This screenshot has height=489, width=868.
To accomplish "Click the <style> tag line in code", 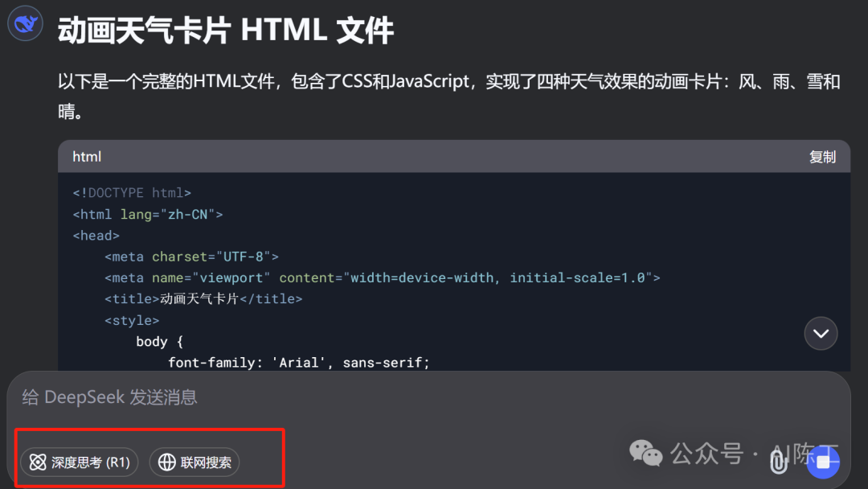I will point(132,320).
